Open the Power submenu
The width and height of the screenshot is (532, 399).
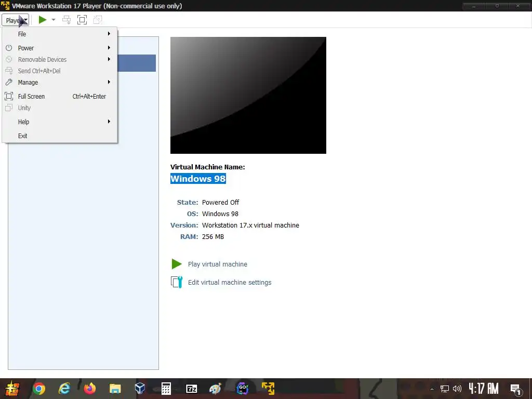pyautogui.click(x=60, y=48)
